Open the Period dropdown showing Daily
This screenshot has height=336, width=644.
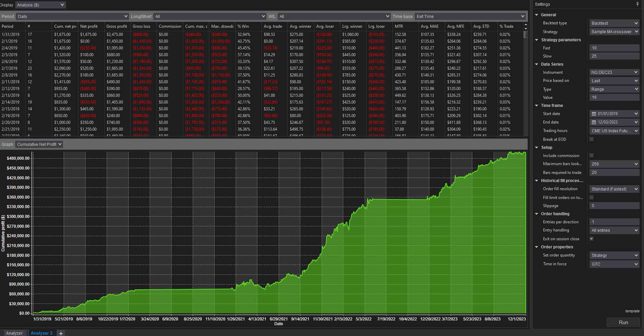pos(72,16)
